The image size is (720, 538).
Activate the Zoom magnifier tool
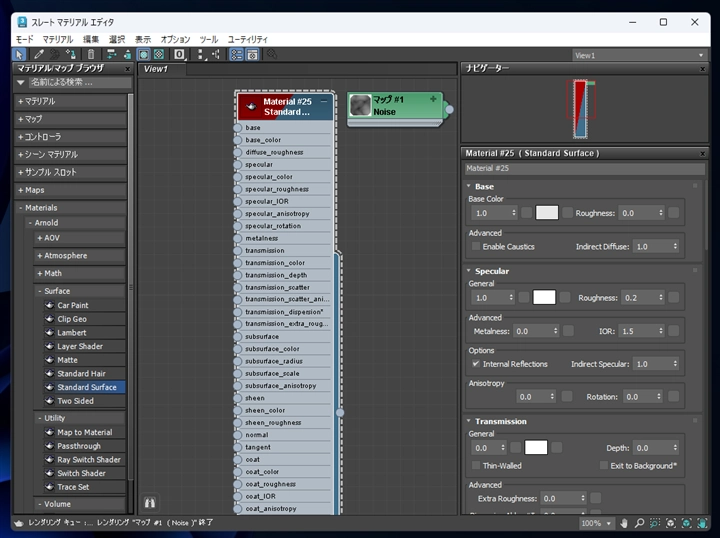click(639, 523)
